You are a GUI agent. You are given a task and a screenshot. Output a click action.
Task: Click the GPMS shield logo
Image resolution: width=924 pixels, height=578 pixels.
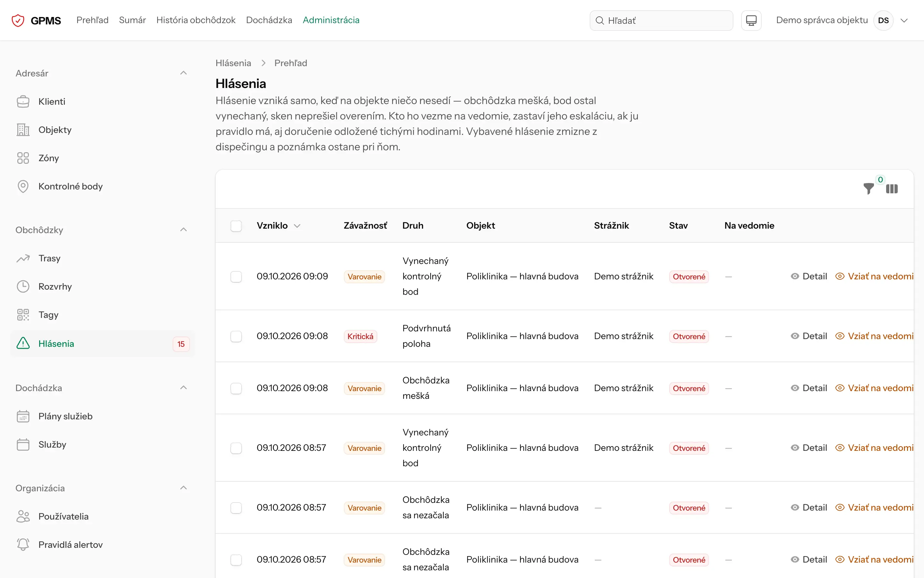pos(18,20)
